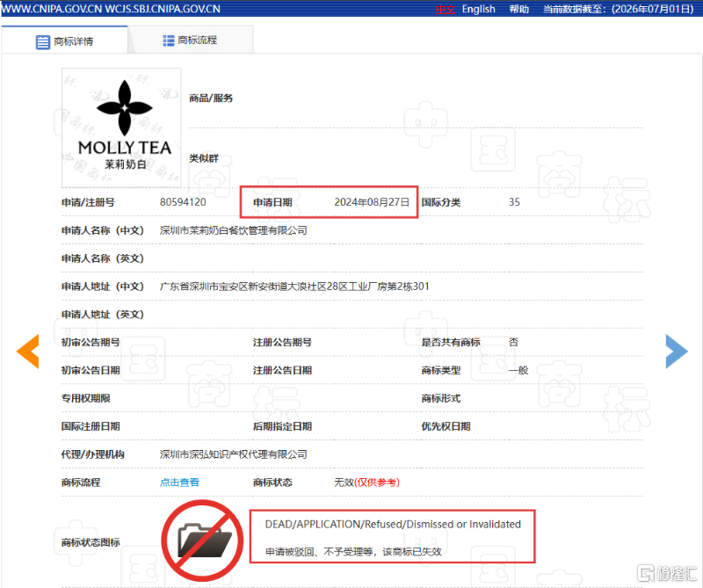This screenshot has width=703, height=588.
Task: Click the applicant address text
Action: (294, 287)
